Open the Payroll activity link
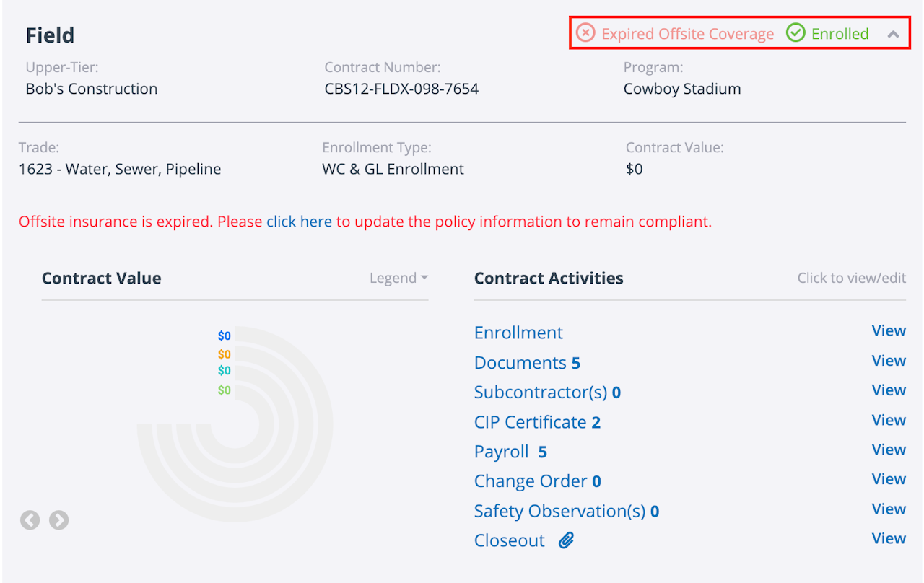Viewport: 924px width, 583px height. (x=502, y=452)
